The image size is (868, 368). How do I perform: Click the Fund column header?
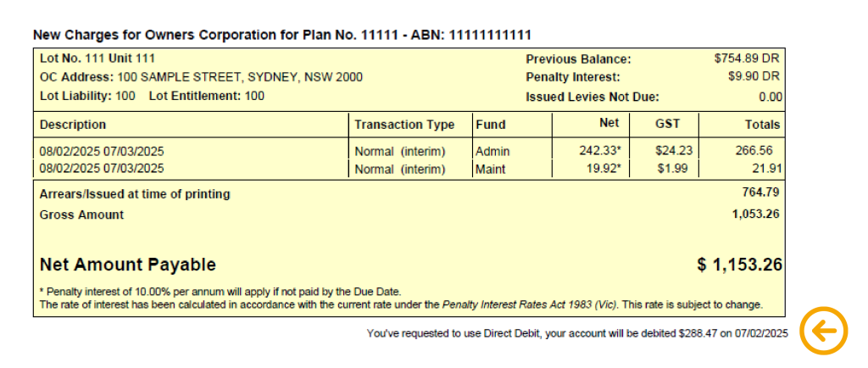pyautogui.click(x=491, y=125)
